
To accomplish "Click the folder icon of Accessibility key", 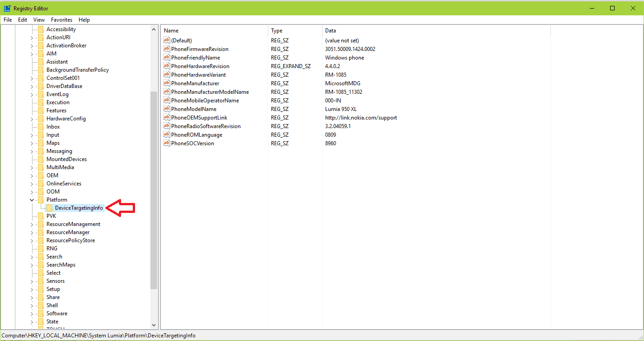I will (x=41, y=29).
